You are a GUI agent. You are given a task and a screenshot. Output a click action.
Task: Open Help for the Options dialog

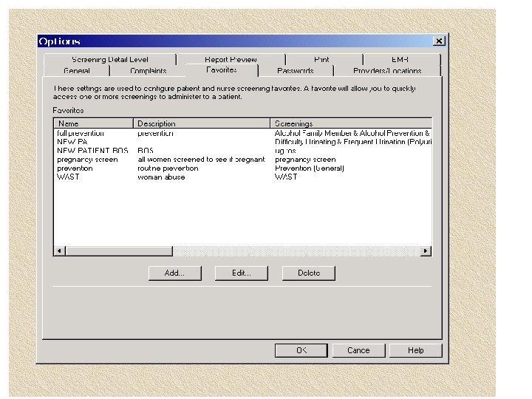[415, 350]
